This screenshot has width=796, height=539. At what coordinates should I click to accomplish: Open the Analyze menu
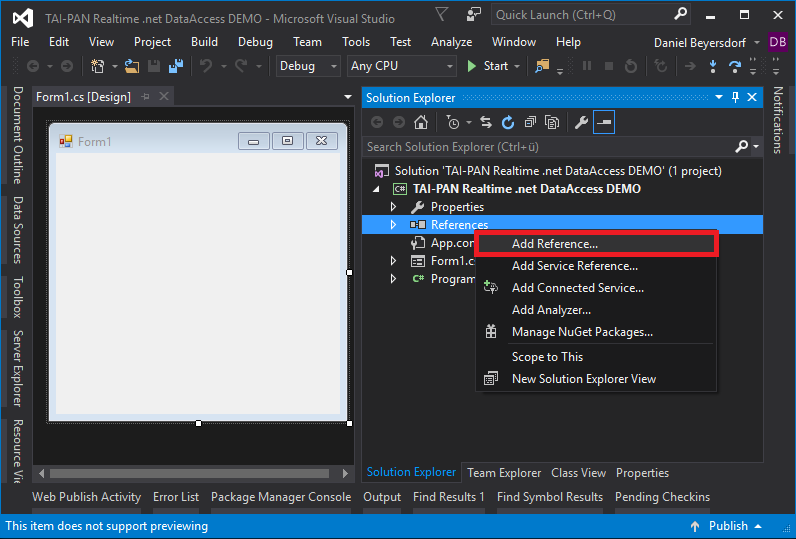451,42
